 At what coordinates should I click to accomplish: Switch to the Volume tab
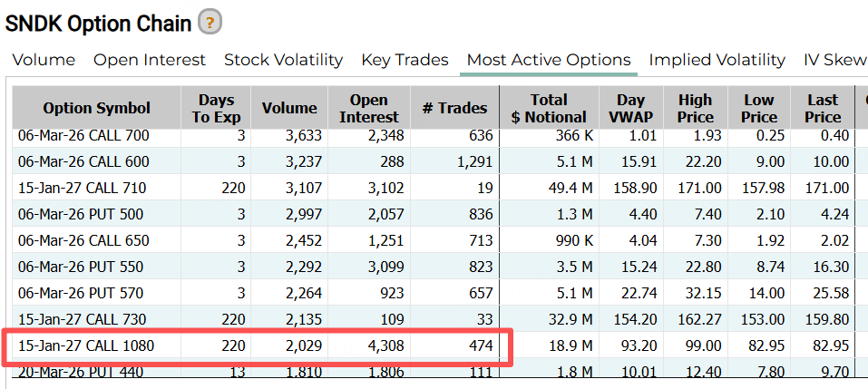pos(44,60)
